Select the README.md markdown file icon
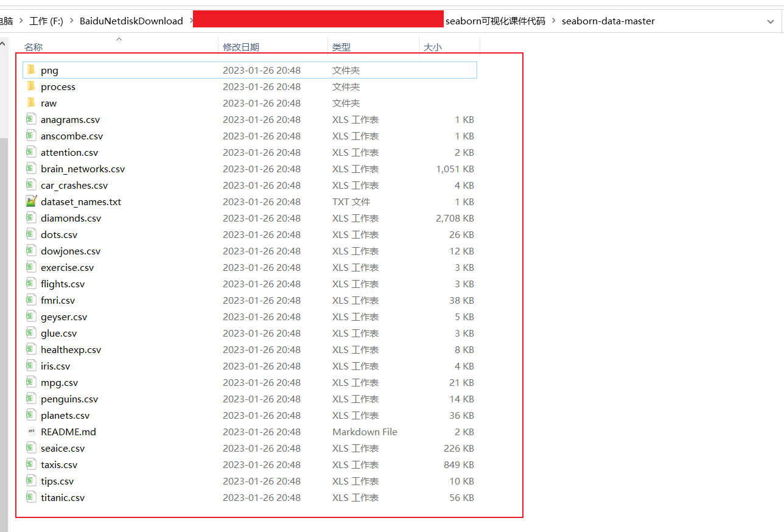 pos(31,431)
